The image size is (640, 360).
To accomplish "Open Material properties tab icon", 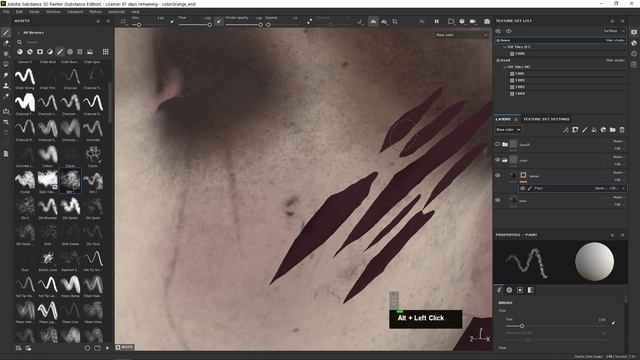I will [x=531, y=290].
